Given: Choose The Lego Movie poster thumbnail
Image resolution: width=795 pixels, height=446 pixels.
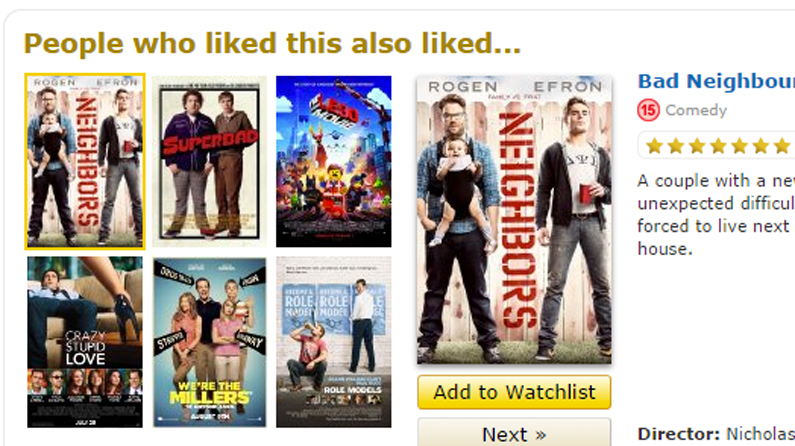Looking at the screenshot, I should (334, 161).
